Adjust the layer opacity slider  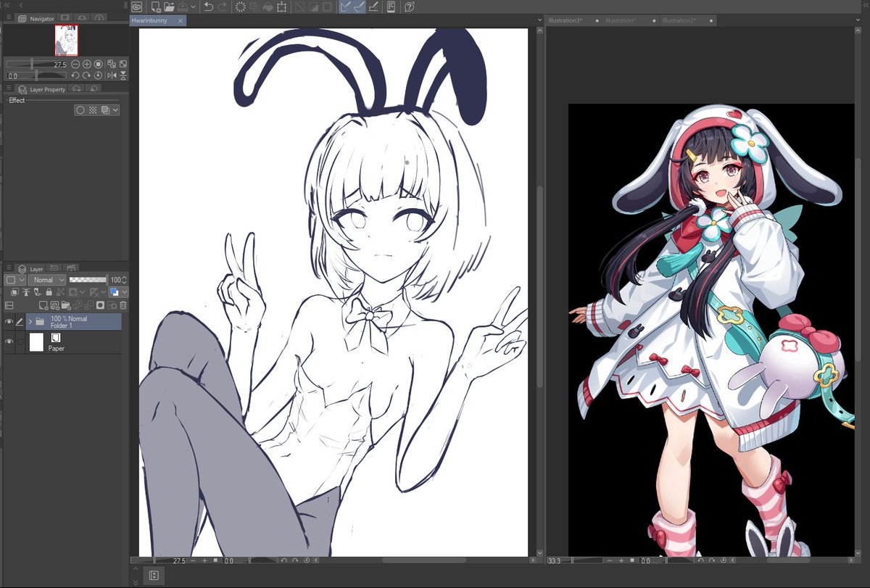[88, 280]
